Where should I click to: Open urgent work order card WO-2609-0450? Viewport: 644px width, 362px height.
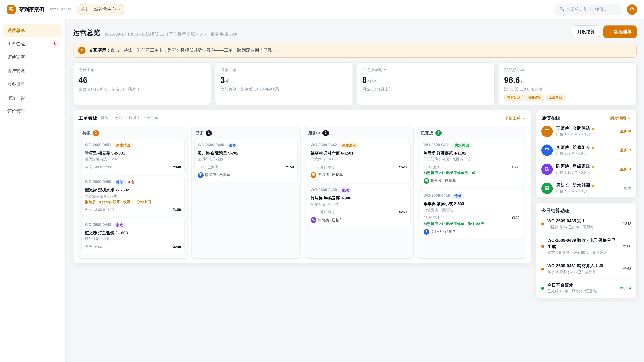(x=133, y=196)
